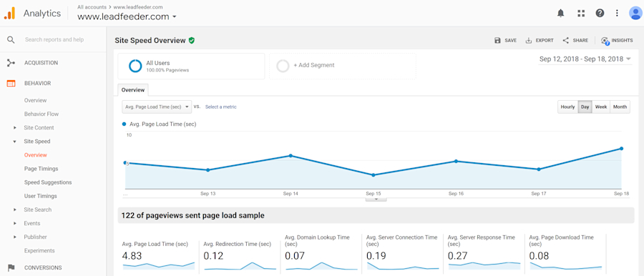
Task: Click the chart collapse arrow handle
Action: click(376, 199)
